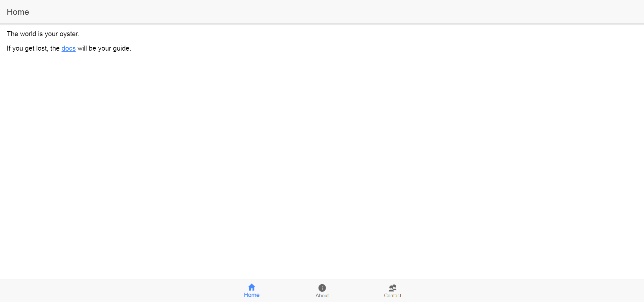The width and height of the screenshot is (644, 302).
Task: Click the people icon for Contact
Action: click(x=393, y=288)
